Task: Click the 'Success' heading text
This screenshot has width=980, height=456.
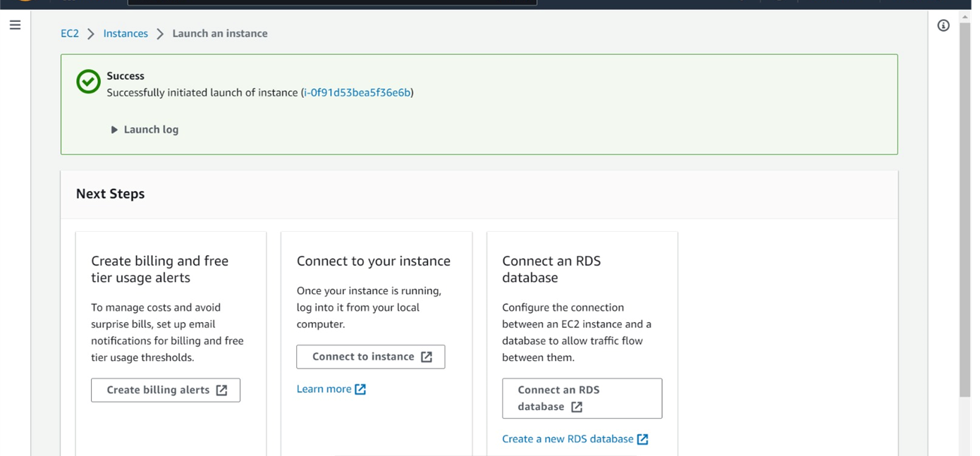Action: pyautogui.click(x=125, y=76)
